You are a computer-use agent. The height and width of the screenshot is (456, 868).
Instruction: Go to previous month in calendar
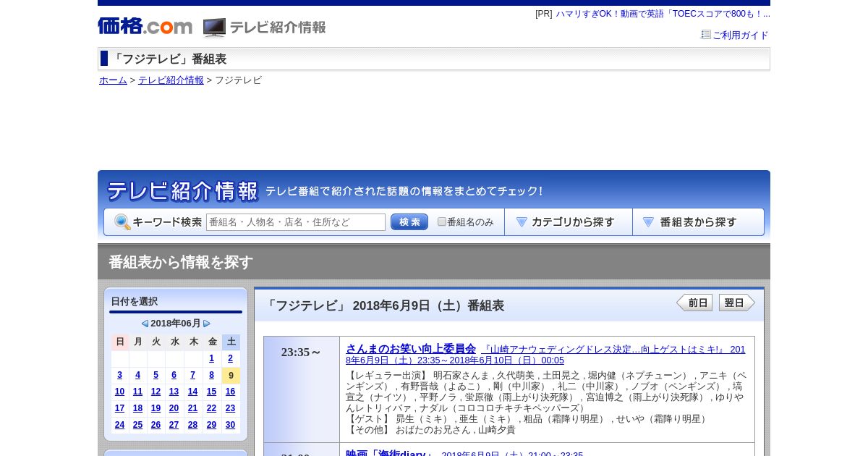pos(145,324)
